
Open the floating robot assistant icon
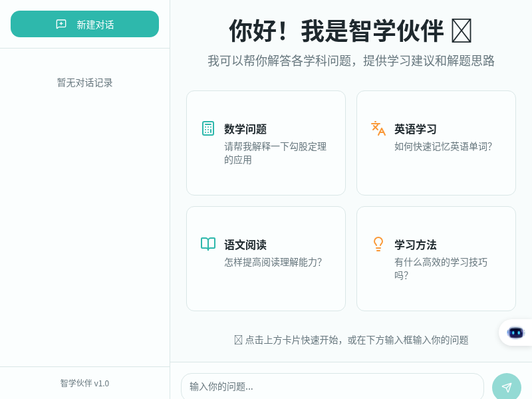(x=515, y=332)
